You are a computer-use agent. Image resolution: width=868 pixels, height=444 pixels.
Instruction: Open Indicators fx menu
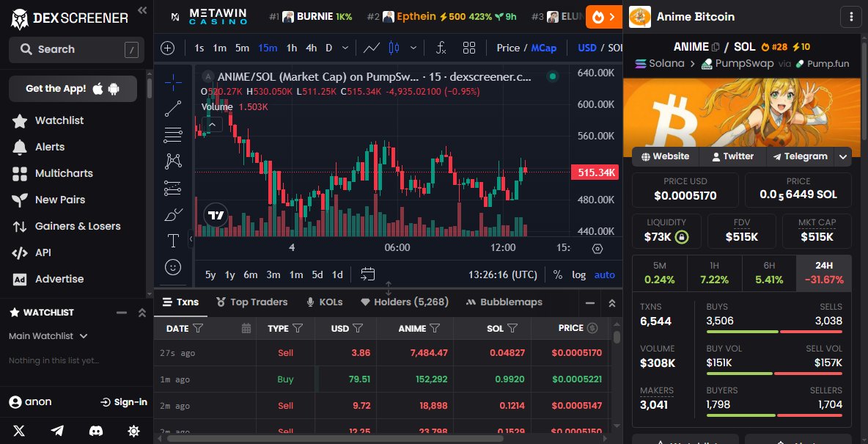tap(441, 48)
